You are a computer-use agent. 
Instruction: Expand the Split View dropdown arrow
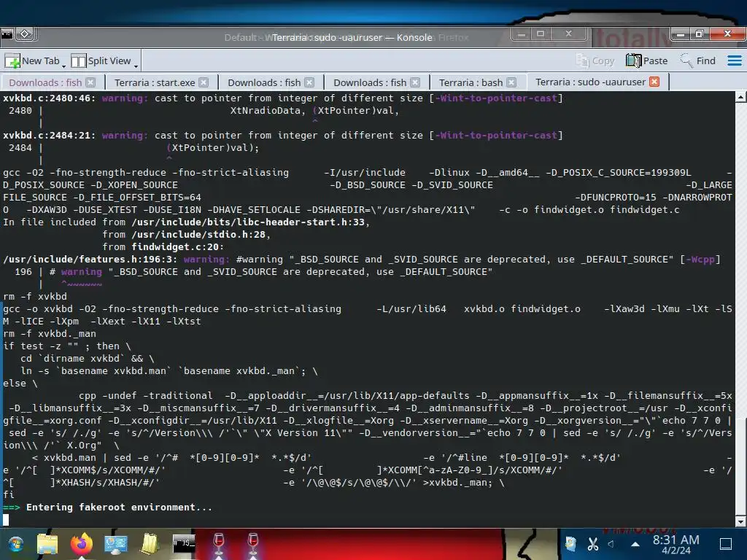136,65
